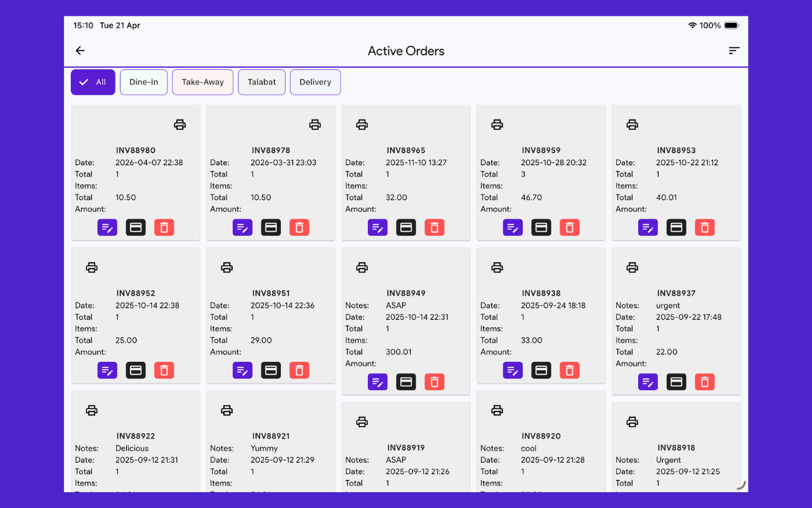Open payment for order INV88951

point(271,370)
